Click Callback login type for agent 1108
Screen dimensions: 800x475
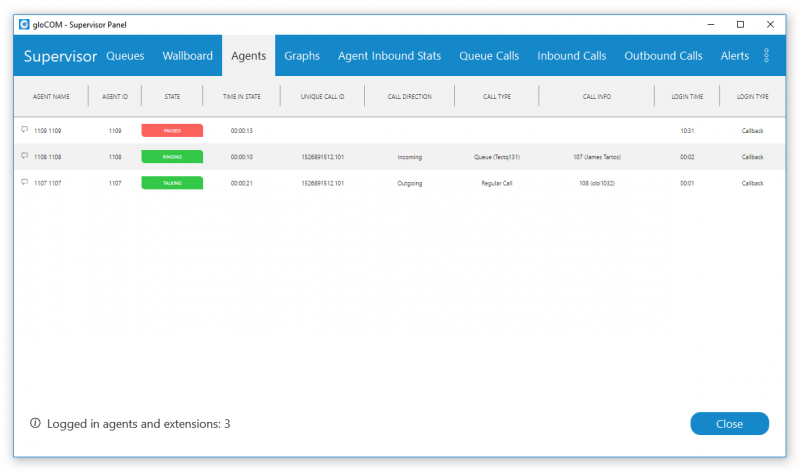753,157
